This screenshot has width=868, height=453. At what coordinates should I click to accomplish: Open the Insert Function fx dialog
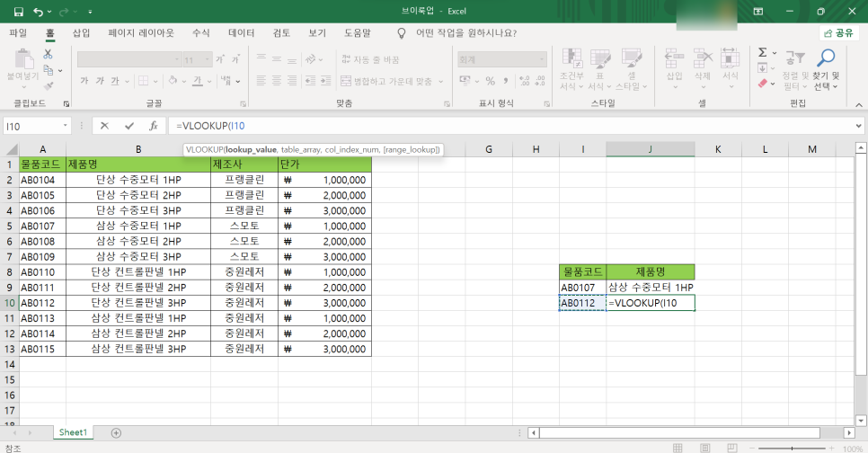154,126
